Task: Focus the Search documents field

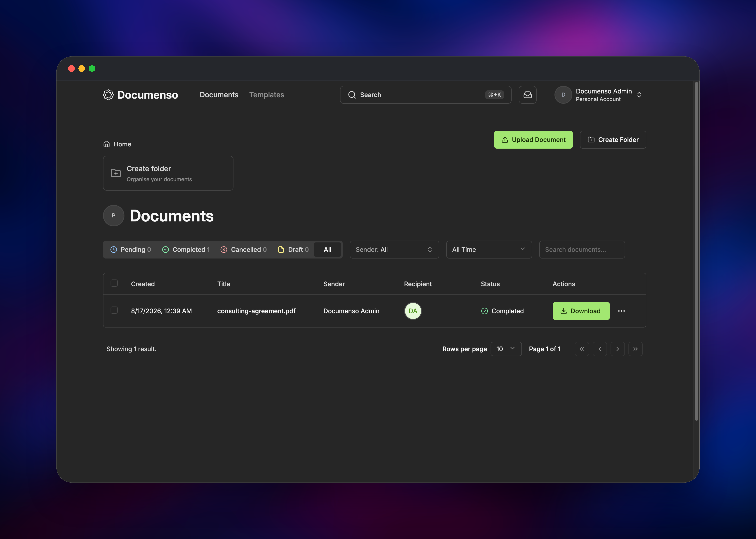Action: pos(582,250)
